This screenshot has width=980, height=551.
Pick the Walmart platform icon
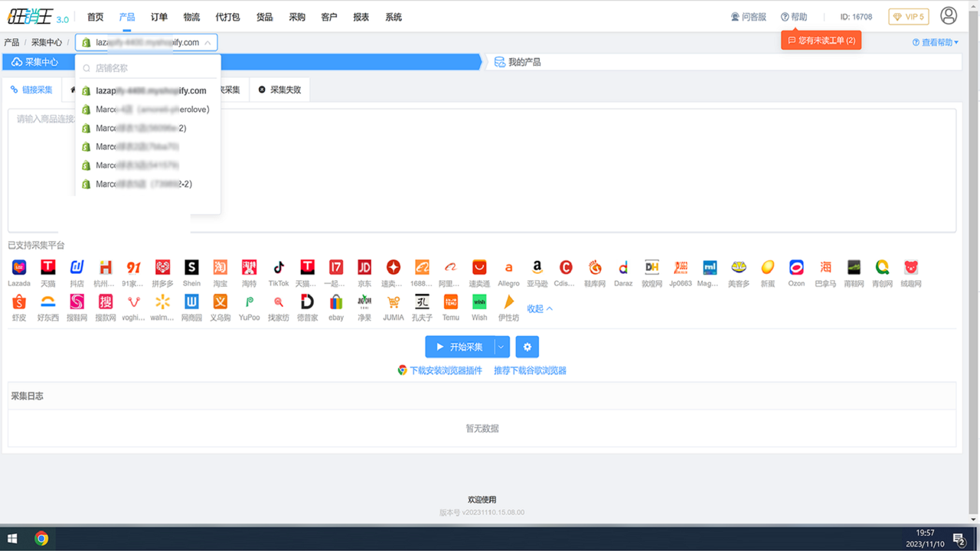coord(163,302)
